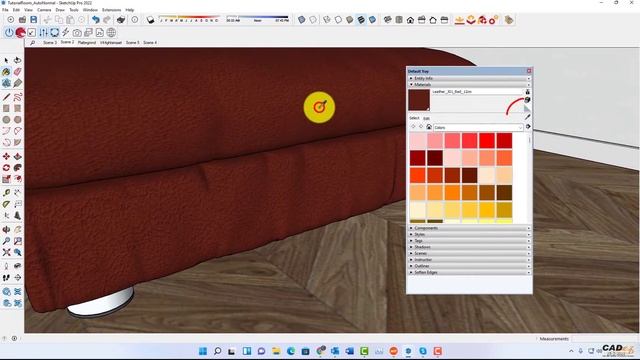Open the Select tab in Materials

coord(414,118)
